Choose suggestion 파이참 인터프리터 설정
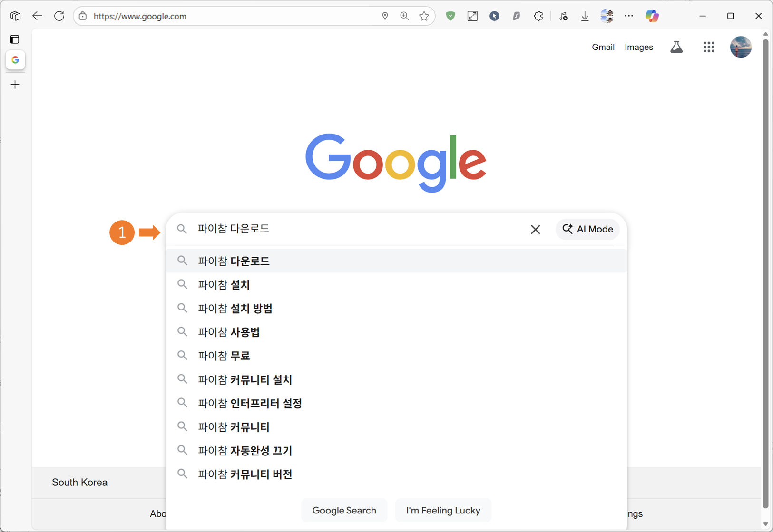 [x=396, y=403]
